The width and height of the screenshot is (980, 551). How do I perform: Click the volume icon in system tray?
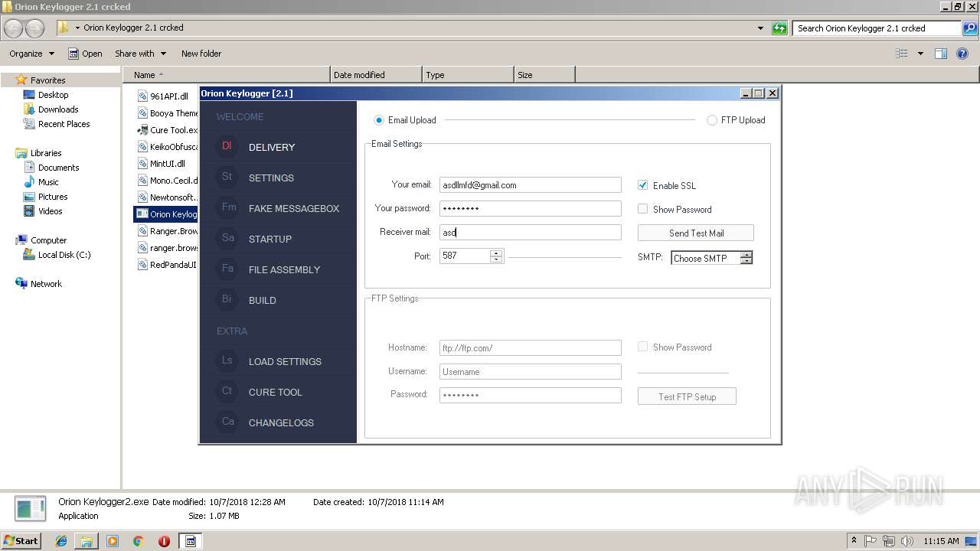(x=907, y=541)
